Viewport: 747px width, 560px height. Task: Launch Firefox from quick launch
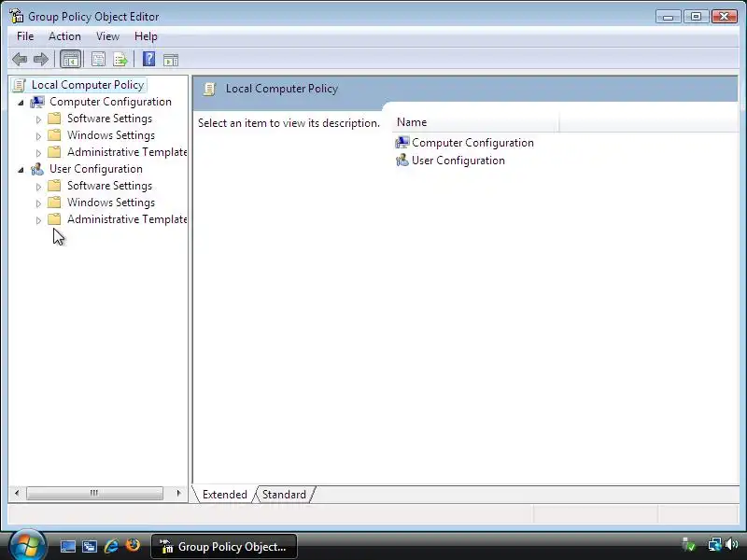(x=133, y=545)
